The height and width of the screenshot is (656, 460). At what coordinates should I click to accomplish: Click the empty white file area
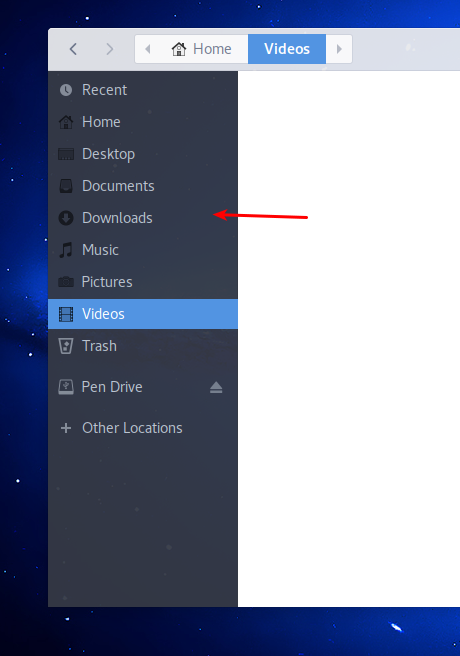coord(349,339)
